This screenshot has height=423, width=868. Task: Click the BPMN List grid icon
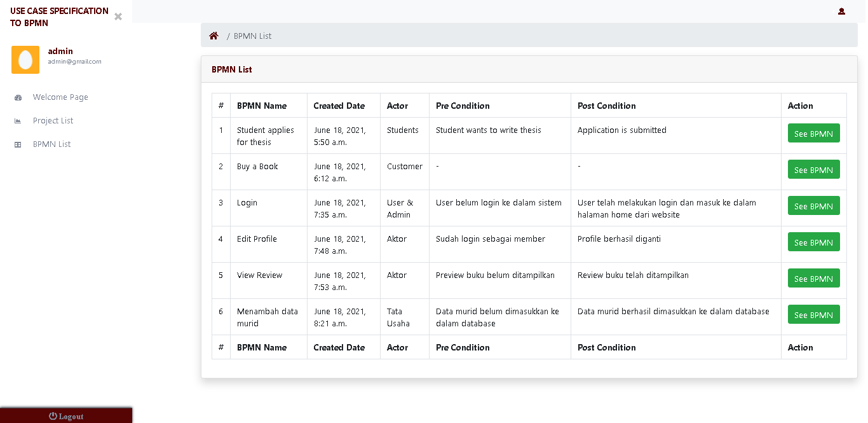tap(18, 144)
